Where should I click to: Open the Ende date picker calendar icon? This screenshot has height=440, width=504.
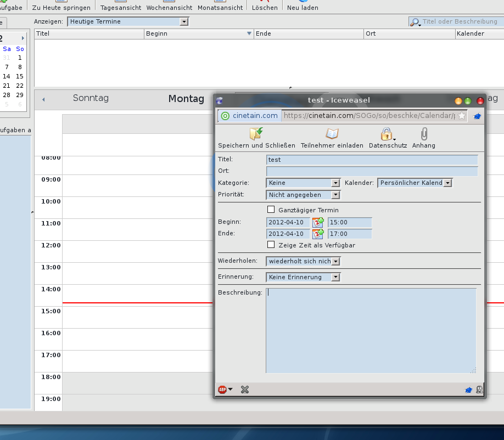318,234
